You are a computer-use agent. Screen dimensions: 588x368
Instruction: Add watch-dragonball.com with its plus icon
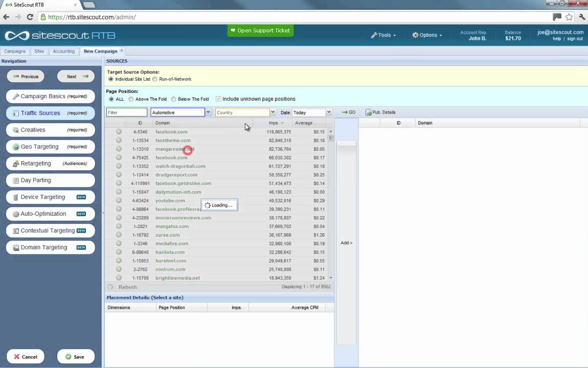point(119,166)
